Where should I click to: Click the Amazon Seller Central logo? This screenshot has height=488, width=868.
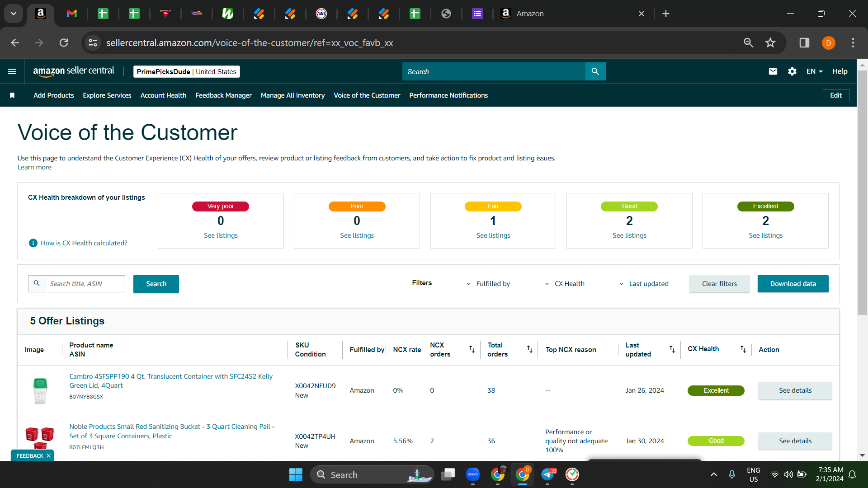(x=74, y=71)
